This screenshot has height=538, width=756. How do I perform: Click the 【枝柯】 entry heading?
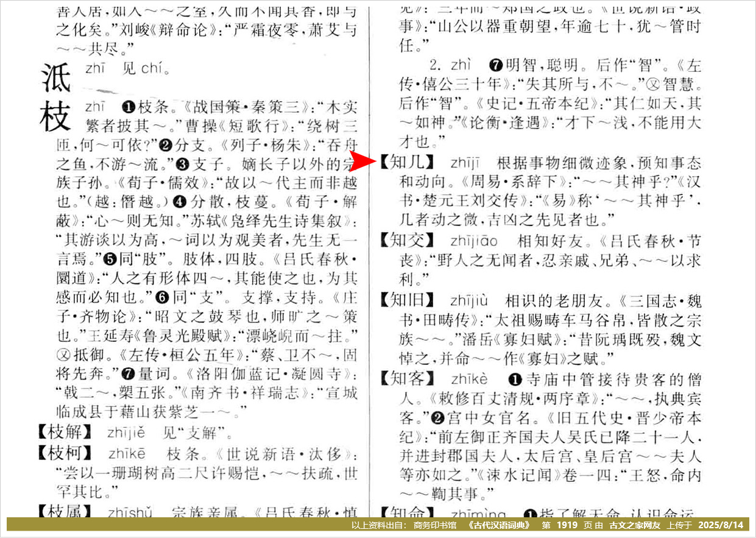point(65,453)
